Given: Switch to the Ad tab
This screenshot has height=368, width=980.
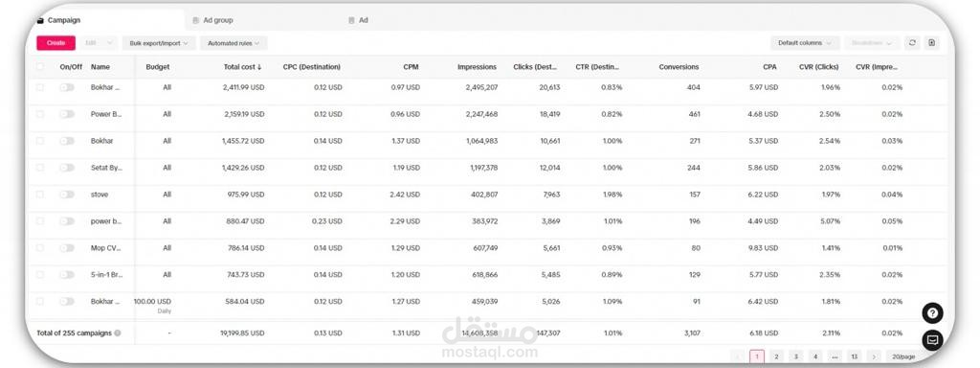Looking at the screenshot, I should 359,20.
